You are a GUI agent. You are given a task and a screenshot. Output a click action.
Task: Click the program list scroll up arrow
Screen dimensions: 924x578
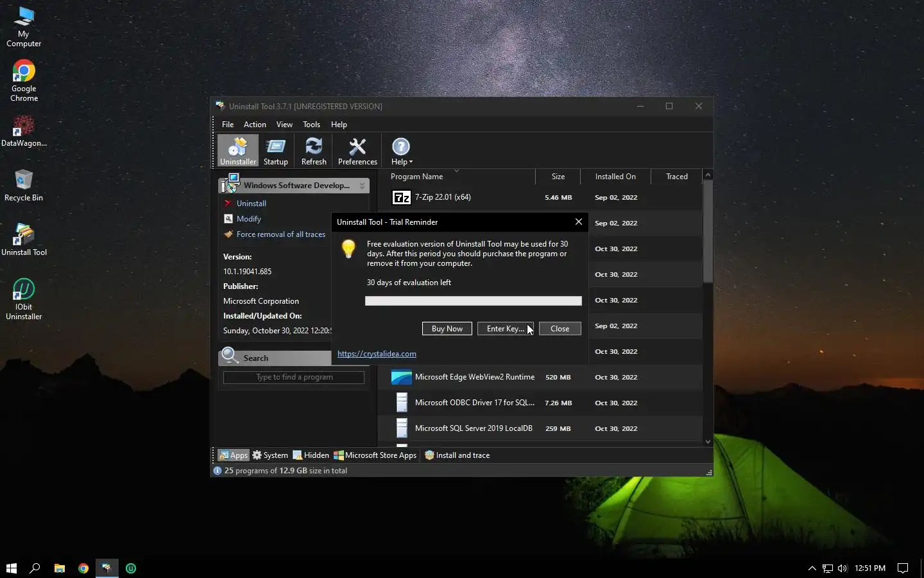(708, 175)
